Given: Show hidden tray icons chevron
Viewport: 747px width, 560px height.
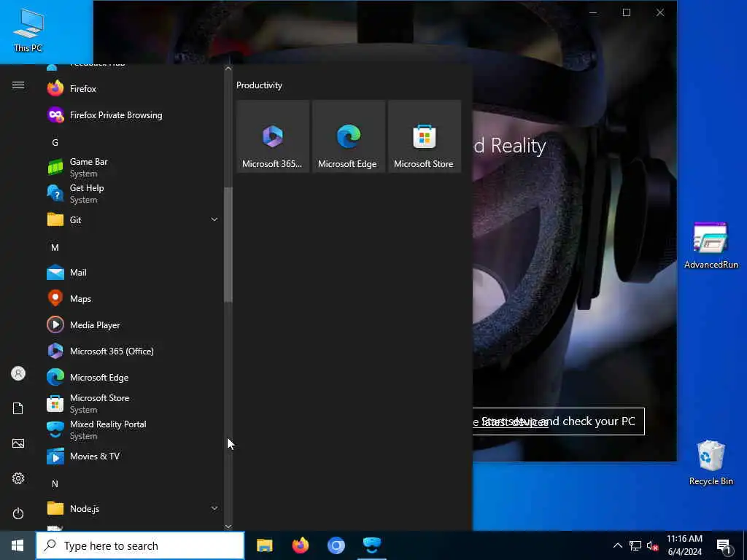Looking at the screenshot, I should 617,545.
